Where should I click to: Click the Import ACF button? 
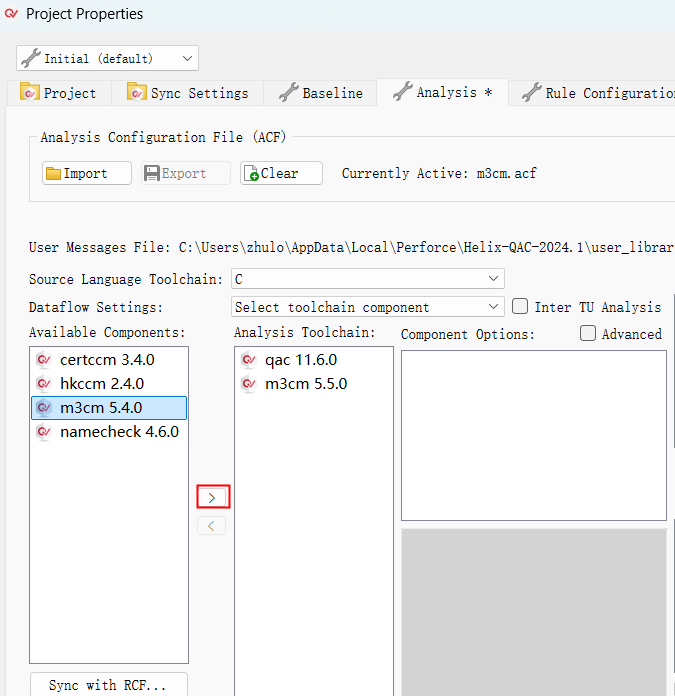87,173
